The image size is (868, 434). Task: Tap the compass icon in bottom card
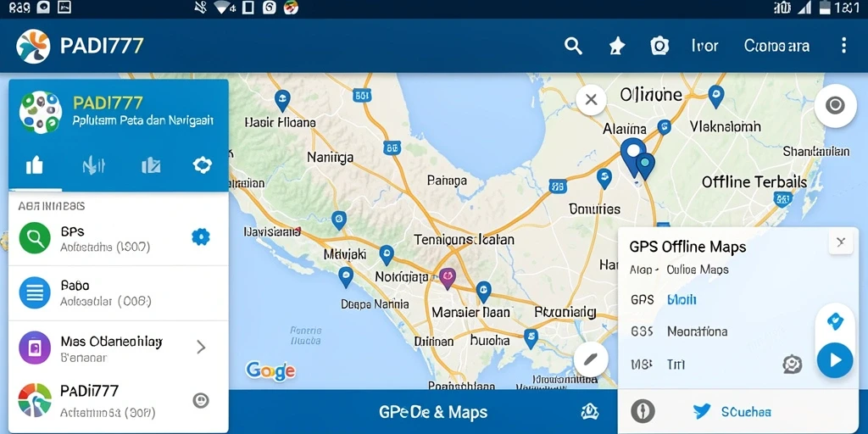pyautogui.click(x=643, y=411)
